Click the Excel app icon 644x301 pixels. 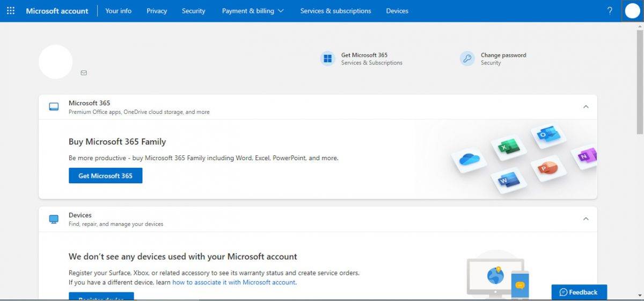coord(508,146)
